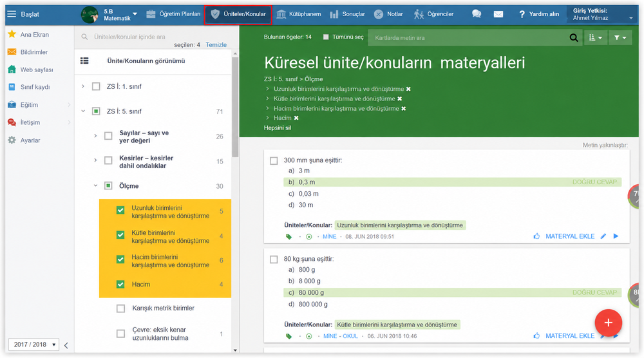Viewport: 644px width, 358px height.
Task: Open the 2017 / 2018 school year dropdown
Action: (33, 344)
